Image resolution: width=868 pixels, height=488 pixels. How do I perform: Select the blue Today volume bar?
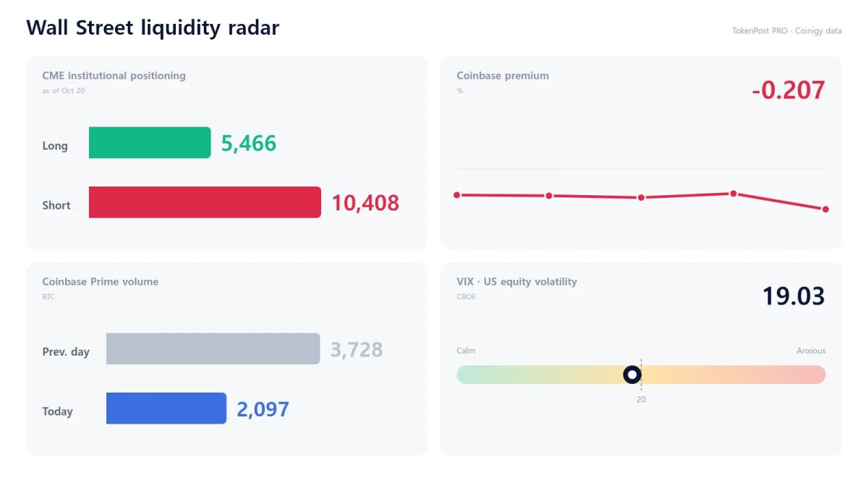[166, 408]
